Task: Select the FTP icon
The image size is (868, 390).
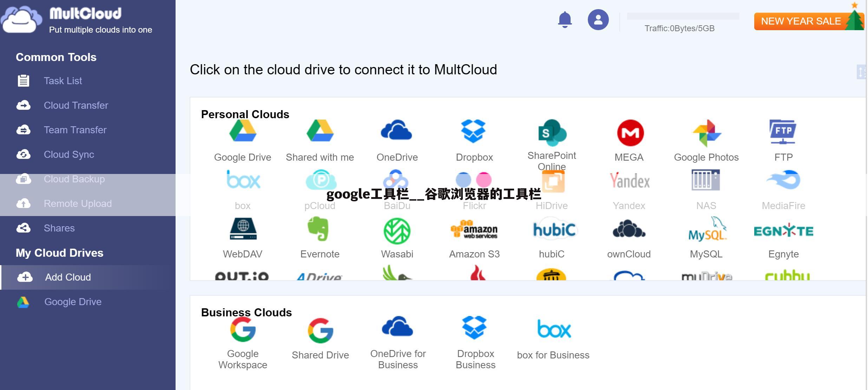Action: tap(783, 132)
